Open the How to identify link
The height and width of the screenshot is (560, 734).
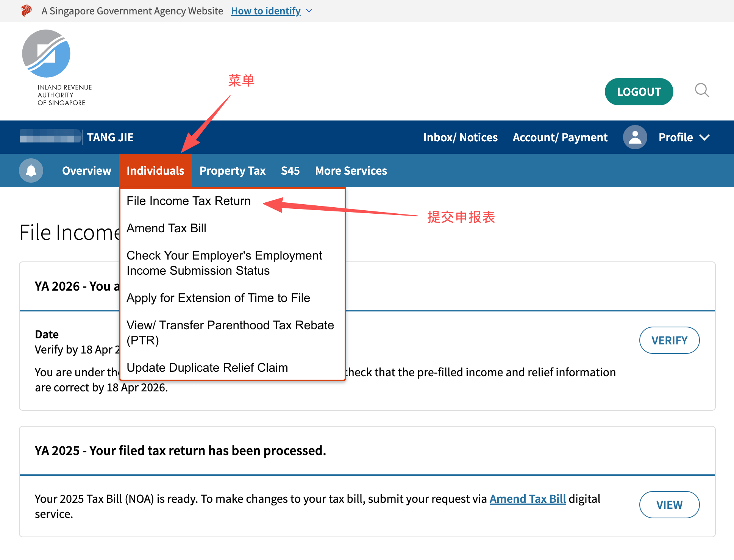coord(265,11)
